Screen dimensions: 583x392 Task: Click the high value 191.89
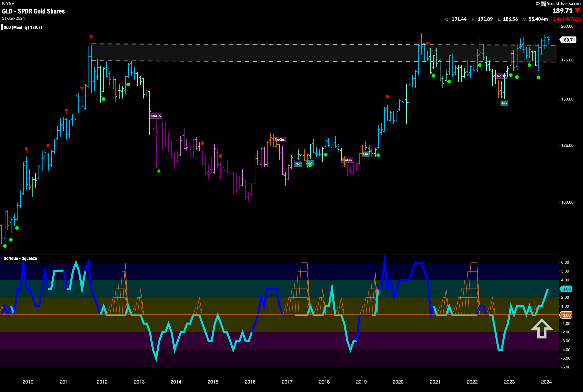click(x=485, y=19)
